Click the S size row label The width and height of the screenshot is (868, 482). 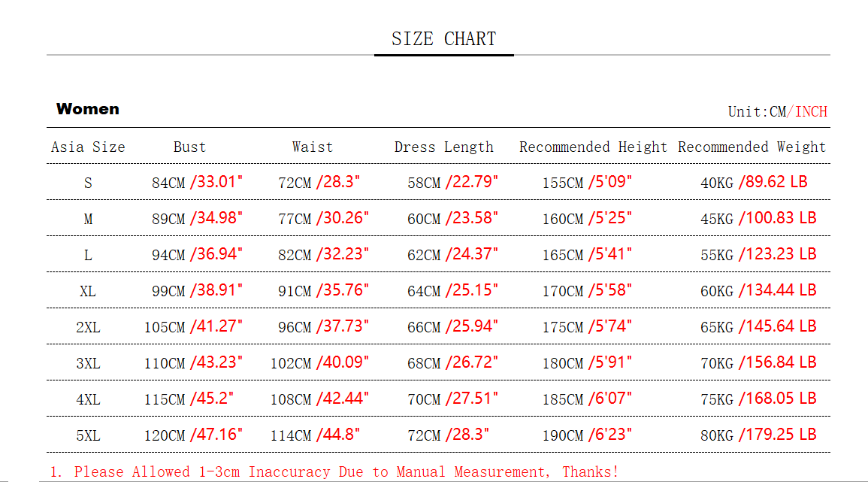[88, 183]
